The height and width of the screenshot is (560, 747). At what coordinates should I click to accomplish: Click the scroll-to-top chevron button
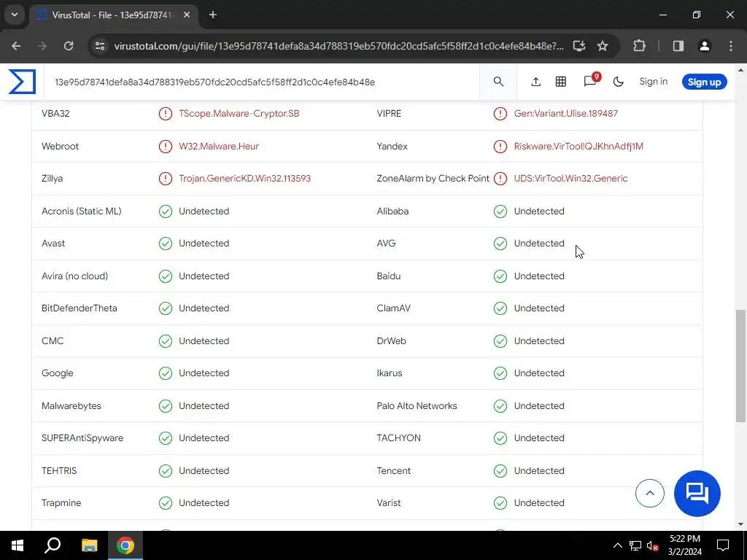point(650,494)
